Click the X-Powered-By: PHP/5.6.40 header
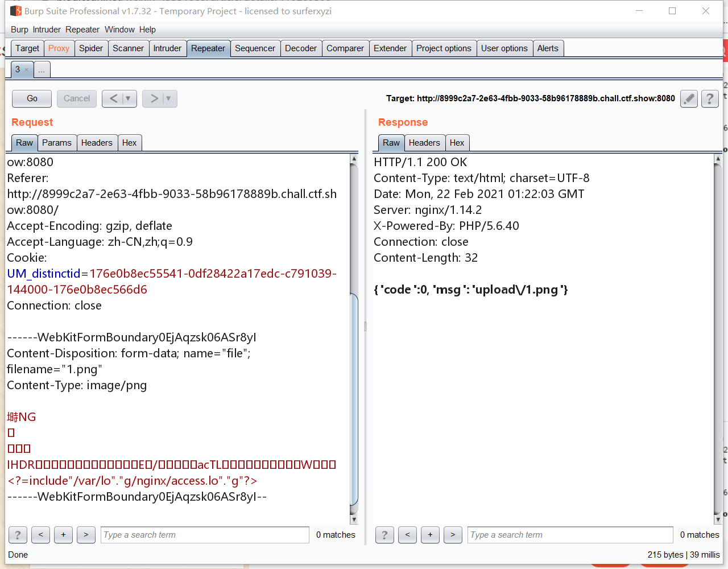This screenshot has height=569, width=728. [446, 226]
